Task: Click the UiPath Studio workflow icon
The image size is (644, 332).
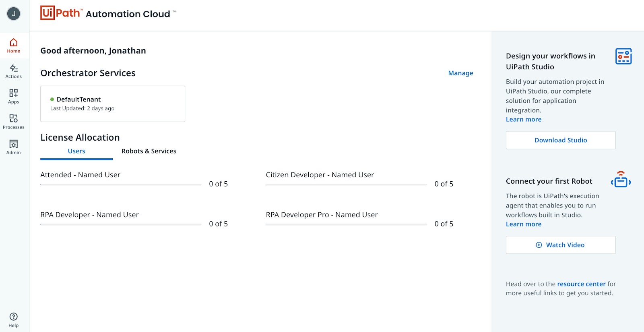Action: point(623,56)
